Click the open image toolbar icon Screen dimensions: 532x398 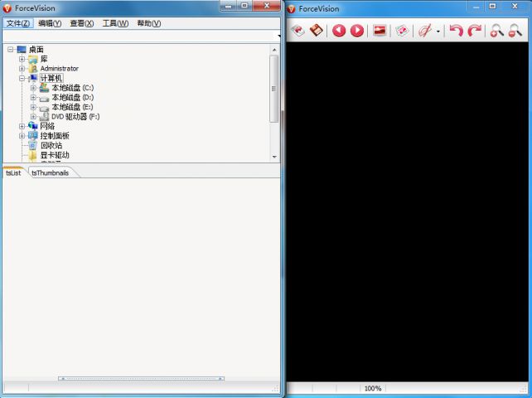click(x=298, y=31)
